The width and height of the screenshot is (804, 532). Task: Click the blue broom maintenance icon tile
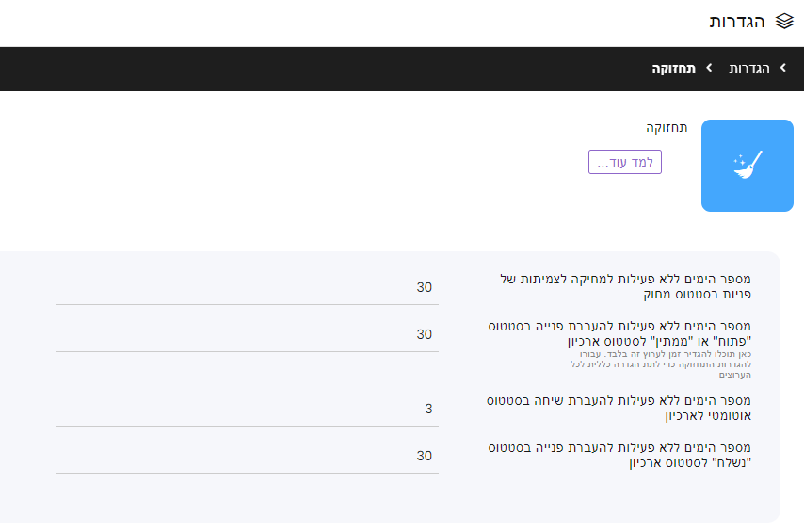tap(747, 166)
